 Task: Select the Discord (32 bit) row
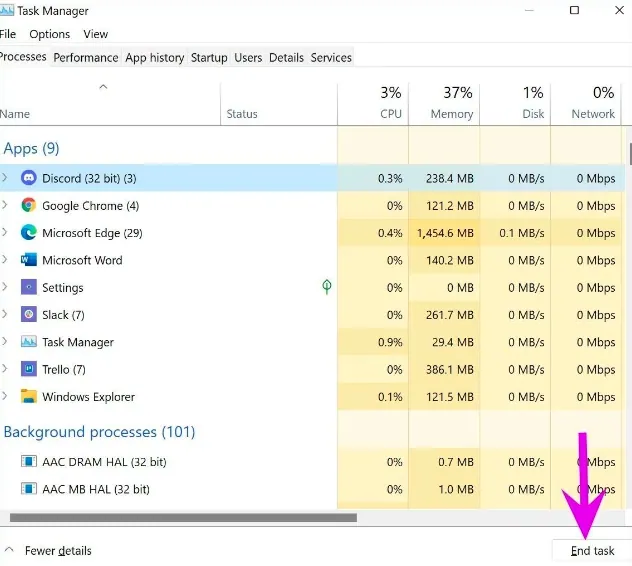(x=312, y=178)
